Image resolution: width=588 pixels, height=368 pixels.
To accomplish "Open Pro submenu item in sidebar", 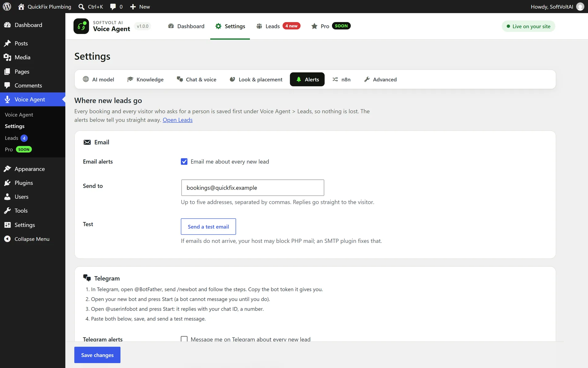I will [x=18, y=149].
